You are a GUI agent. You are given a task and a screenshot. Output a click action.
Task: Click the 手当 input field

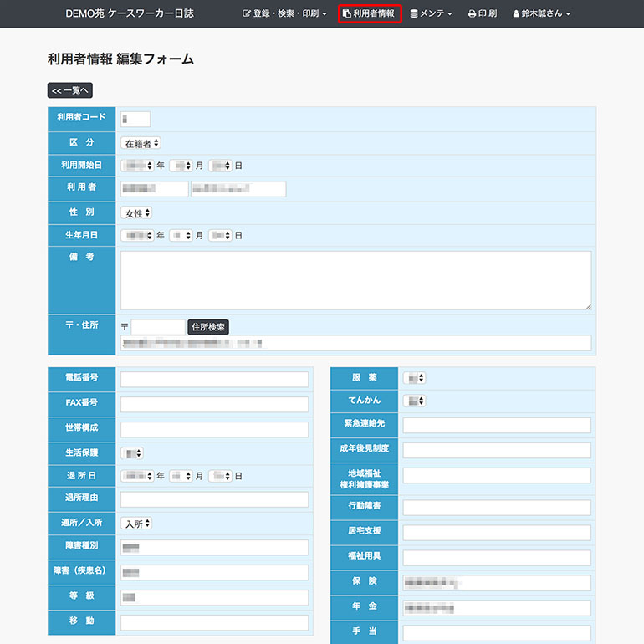(497, 633)
